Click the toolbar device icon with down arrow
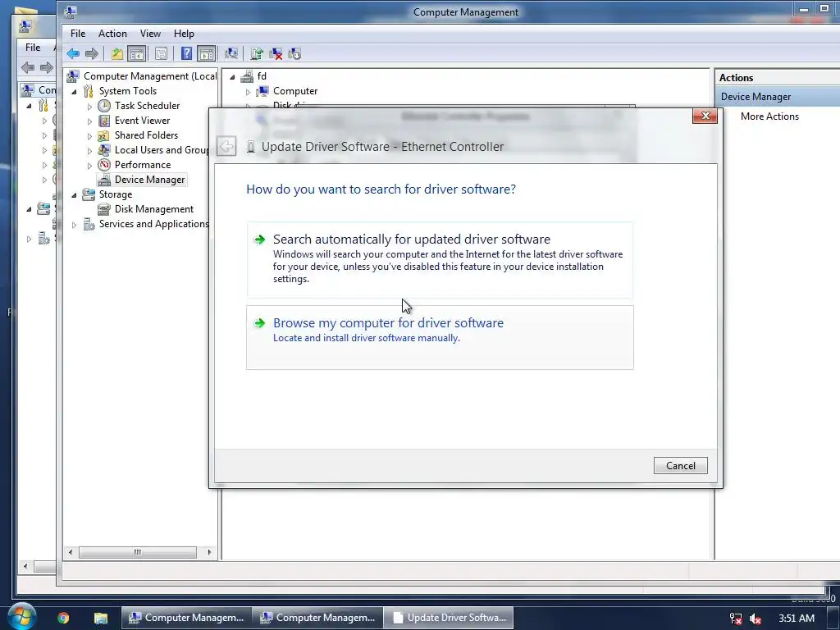 point(294,53)
